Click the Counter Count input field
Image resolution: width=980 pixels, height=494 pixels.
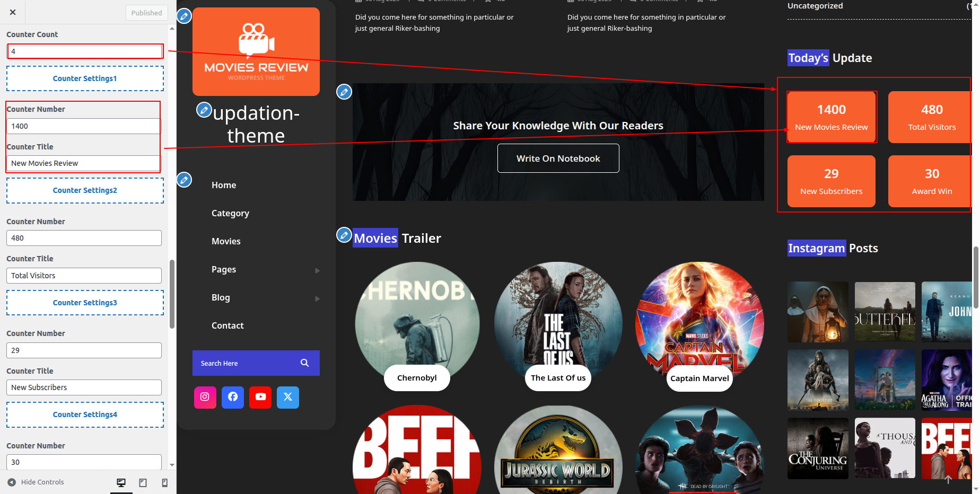point(85,51)
